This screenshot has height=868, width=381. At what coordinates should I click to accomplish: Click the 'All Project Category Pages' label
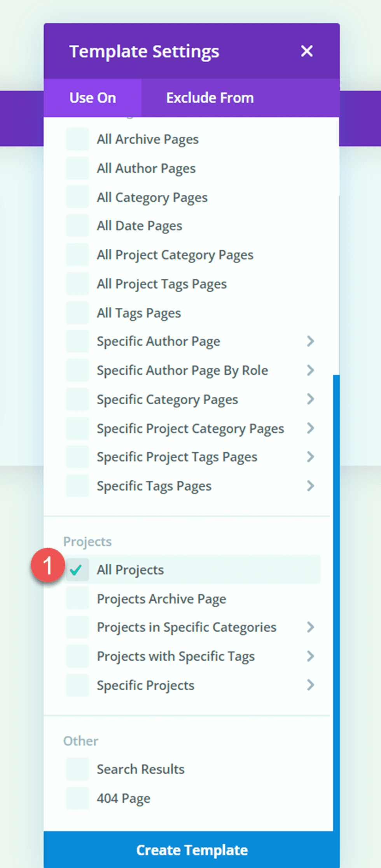pyautogui.click(x=175, y=255)
